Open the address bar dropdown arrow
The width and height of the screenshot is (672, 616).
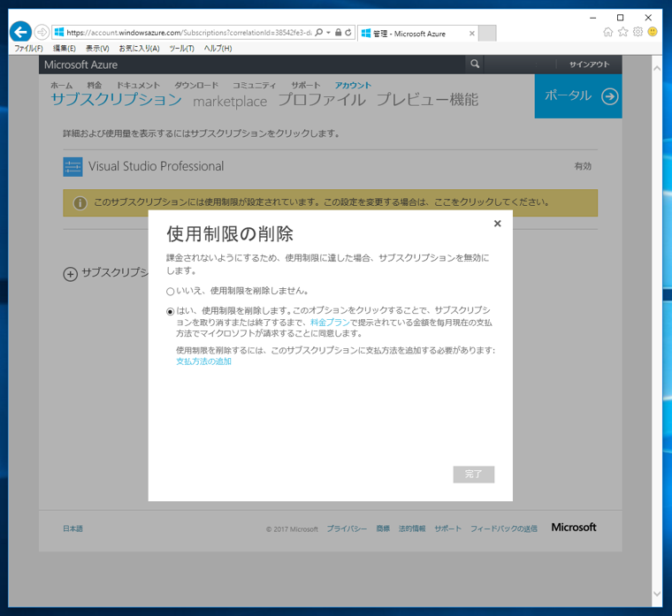pos(328,33)
